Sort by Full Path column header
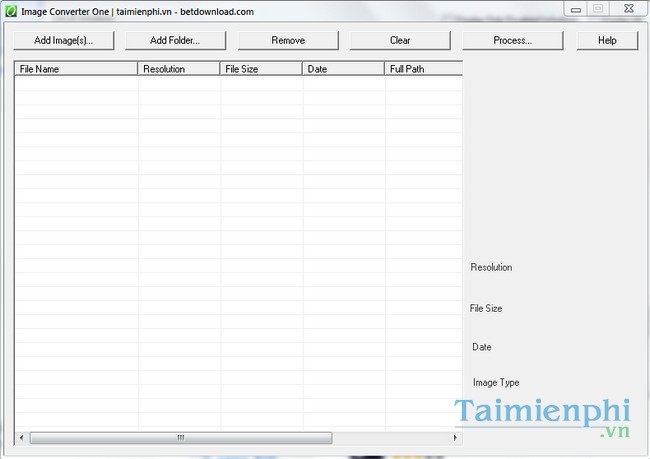 point(424,69)
